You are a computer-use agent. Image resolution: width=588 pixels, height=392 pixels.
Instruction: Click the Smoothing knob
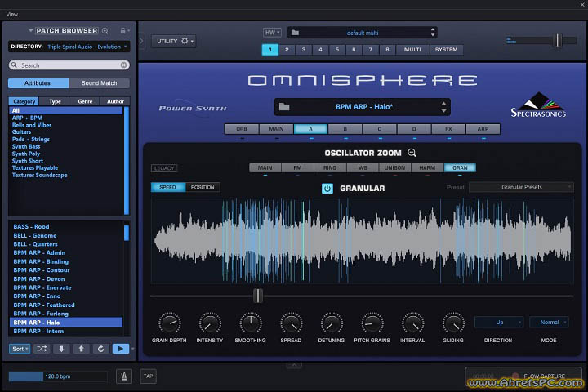pos(251,323)
